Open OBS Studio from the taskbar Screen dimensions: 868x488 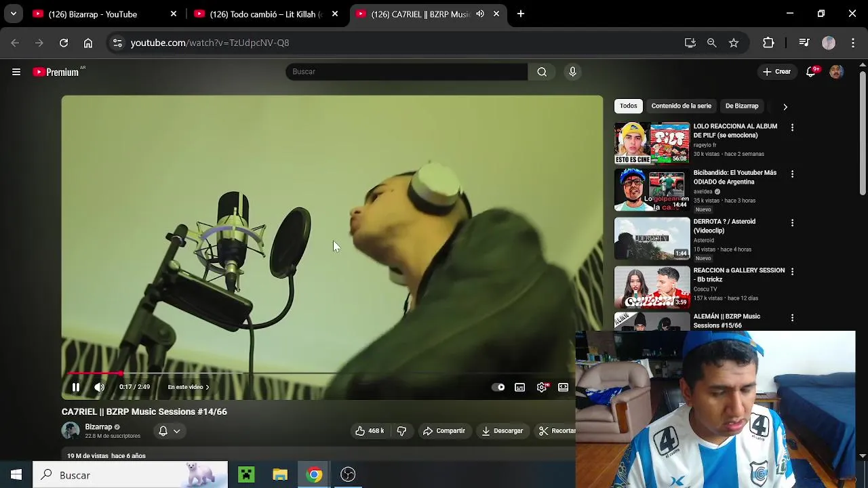point(348,475)
